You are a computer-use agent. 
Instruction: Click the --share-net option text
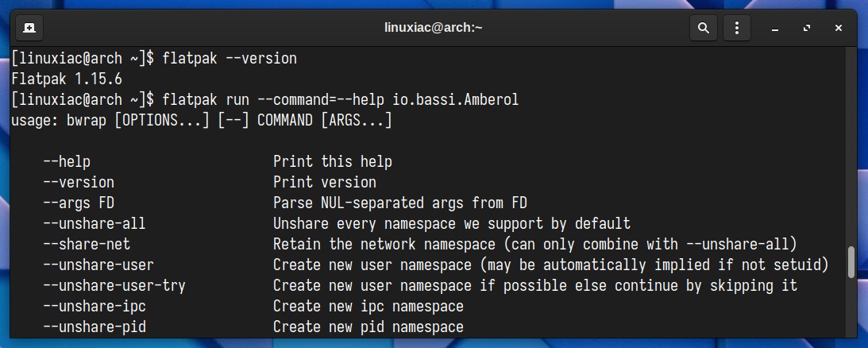pyautogui.click(x=87, y=245)
